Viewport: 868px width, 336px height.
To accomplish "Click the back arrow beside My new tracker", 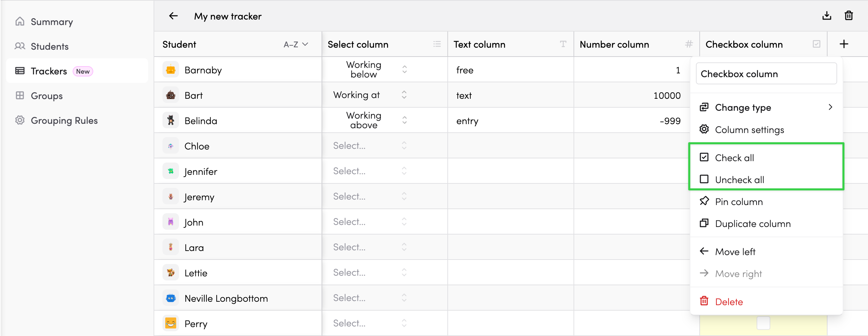I will pos(173,16).
